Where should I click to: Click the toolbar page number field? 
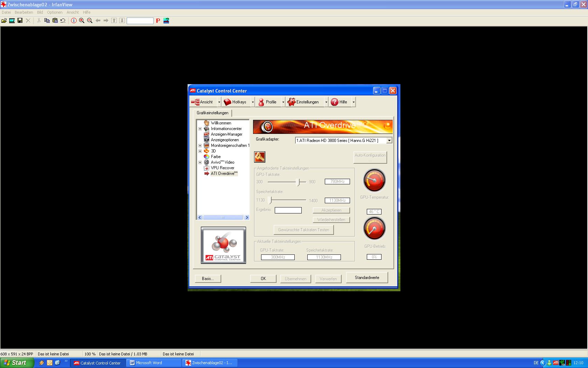(140, 21)
